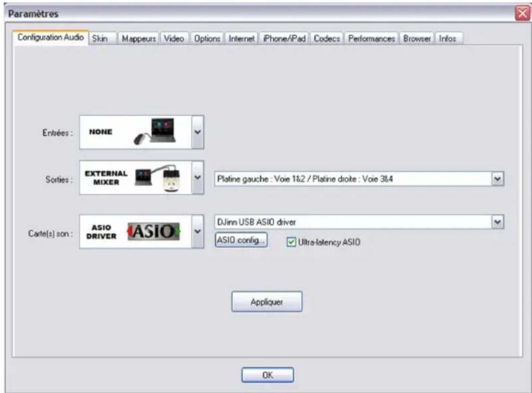
Task: Close the Paramètres window
Action: (523, 13)
